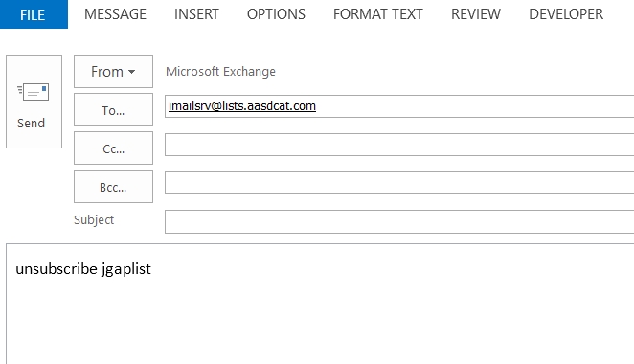Open the INSERT ribbon tab
Image resolution: width=634 pixels, height=364 pixels.
pyautogui.click(x=196, y=14)
